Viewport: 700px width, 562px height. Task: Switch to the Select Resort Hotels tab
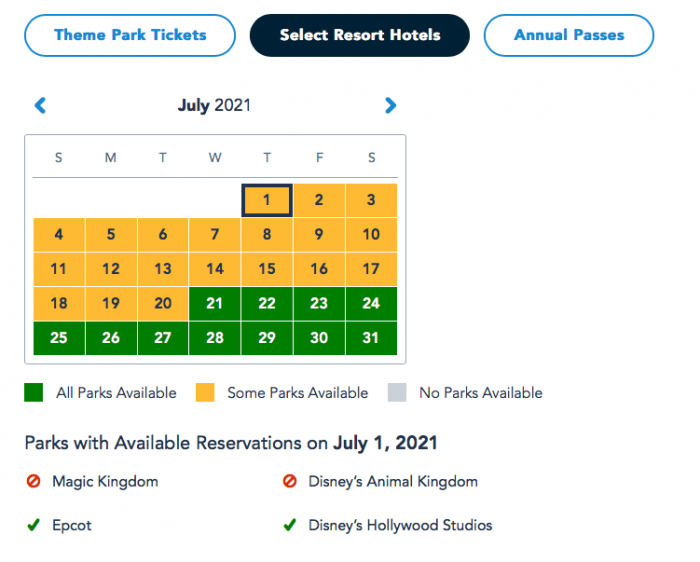360,35
